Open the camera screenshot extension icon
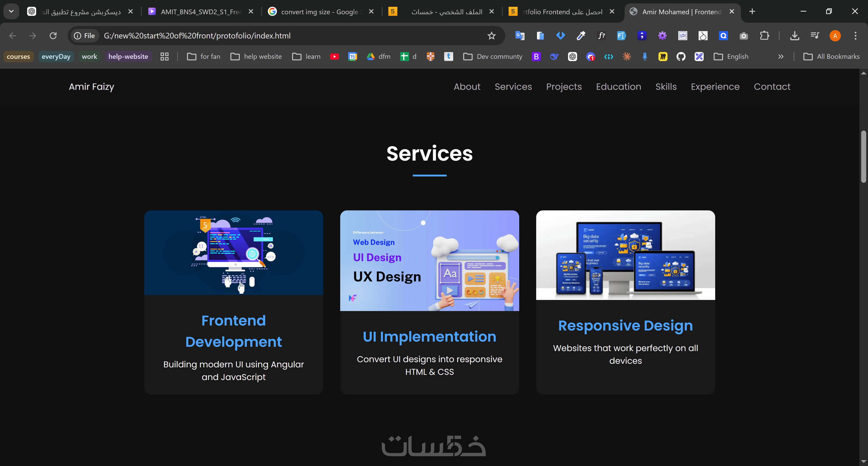Viewport: 868px width, 466px height. point(744,36)
